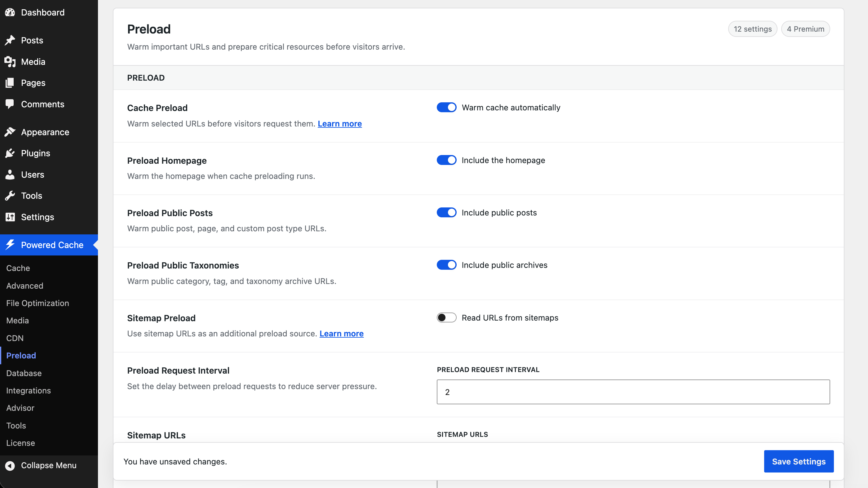Click Save Settings button
The width and height of the screenshot is (868, 488).
tap(799, 461)
